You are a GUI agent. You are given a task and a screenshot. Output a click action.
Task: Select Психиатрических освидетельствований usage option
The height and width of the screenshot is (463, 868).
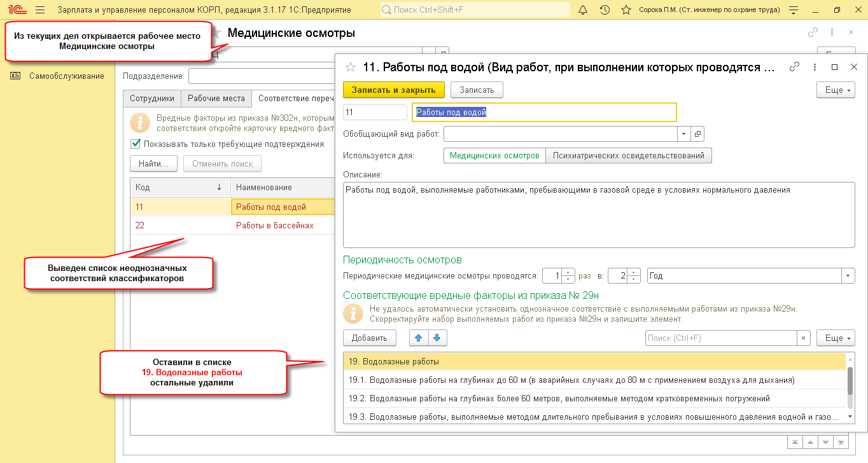629,155
